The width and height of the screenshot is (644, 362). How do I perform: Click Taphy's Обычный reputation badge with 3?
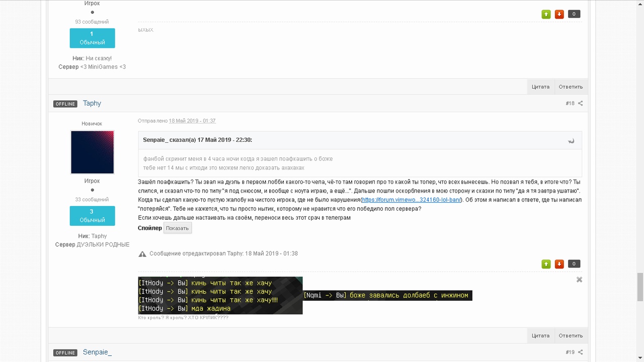[x=92, y=216]
